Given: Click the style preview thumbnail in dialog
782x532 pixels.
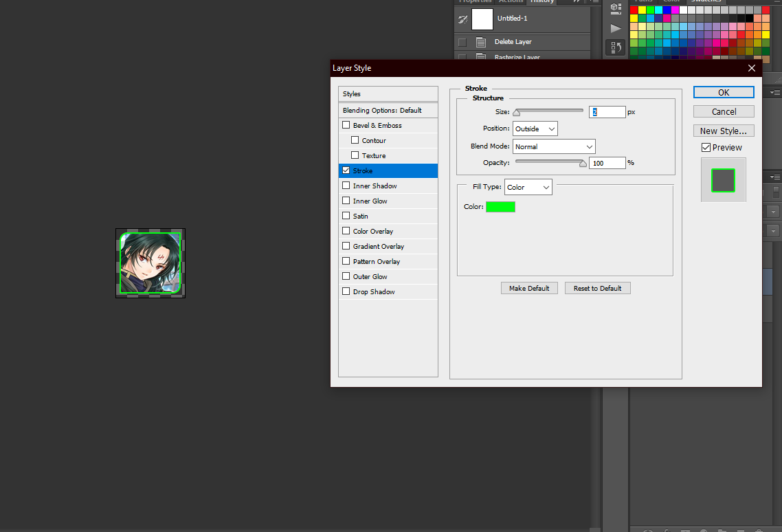Looking at the screenshot, I should click(x=723, y=180).
